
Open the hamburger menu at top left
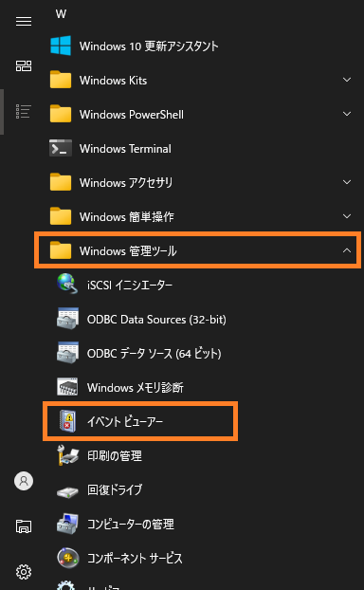click(24, 22)
